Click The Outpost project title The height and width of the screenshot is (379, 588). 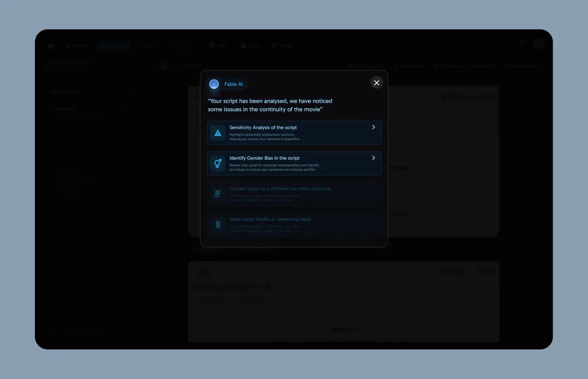coord(75,63)
